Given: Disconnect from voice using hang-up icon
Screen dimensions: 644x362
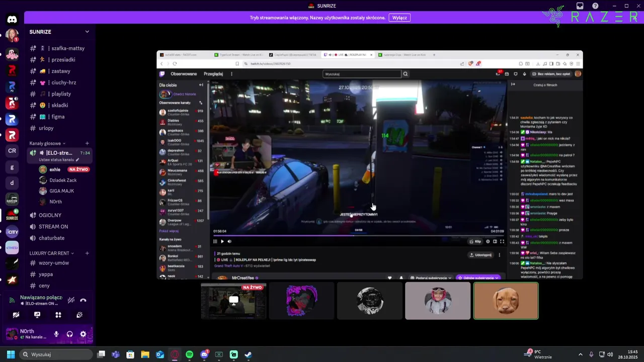Looking at the screenshot, I should click(84, 300).
